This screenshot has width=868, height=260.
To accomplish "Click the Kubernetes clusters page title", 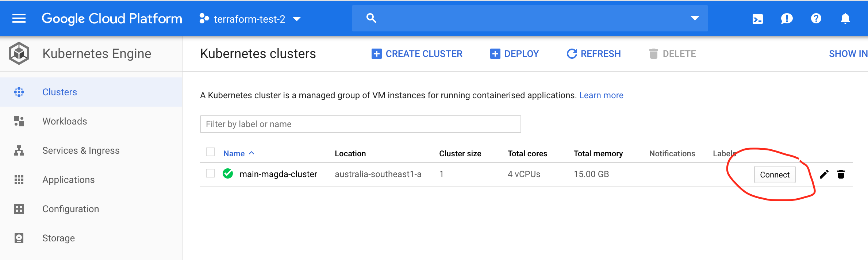I will 258,54.
